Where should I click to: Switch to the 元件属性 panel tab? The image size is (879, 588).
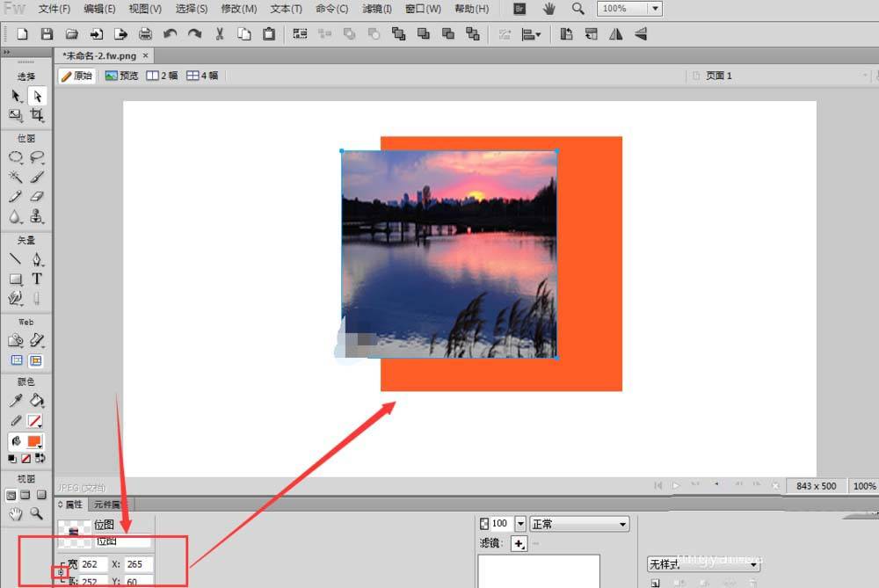pos(107,505)
